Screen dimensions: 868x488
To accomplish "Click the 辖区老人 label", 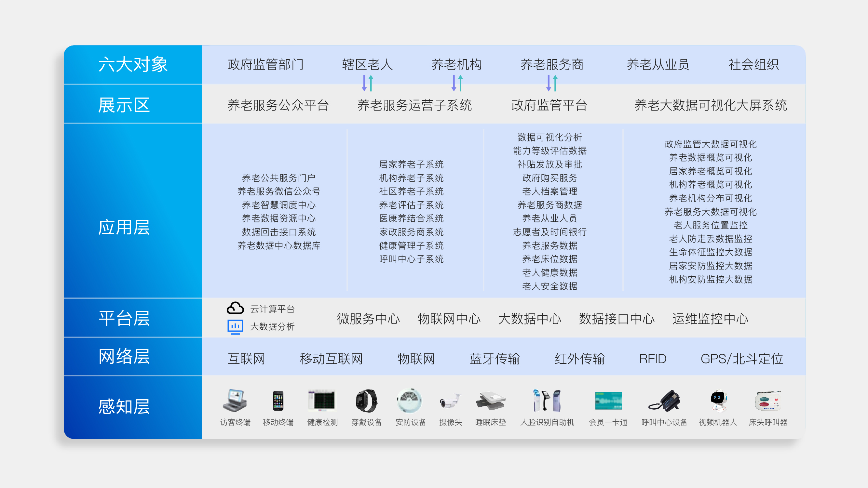I will click(367, 64).
